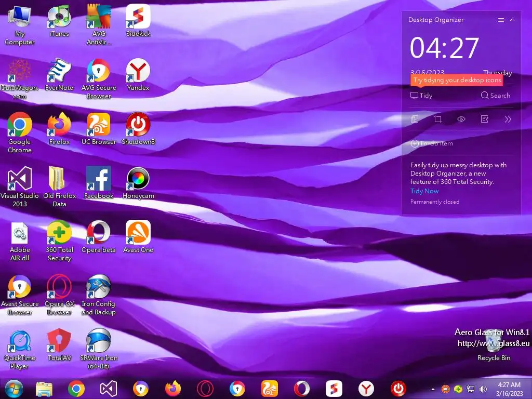
Task: Click Visual Studio taskbar icon
Action: tap(109, 389)
